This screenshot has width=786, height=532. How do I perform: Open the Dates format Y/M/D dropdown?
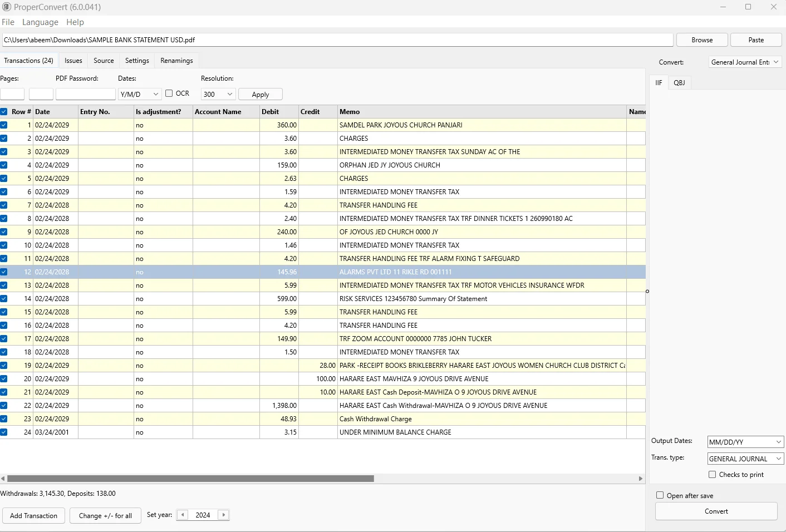pos(140,95)
